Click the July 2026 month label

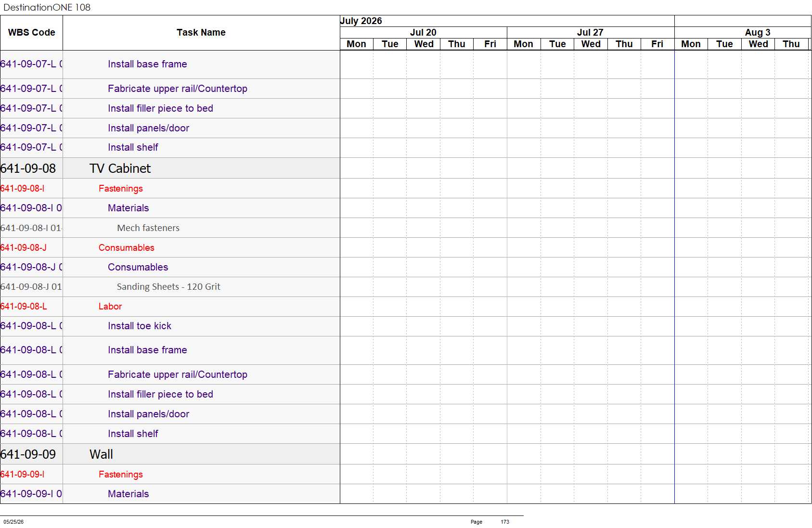coord(361,21)
